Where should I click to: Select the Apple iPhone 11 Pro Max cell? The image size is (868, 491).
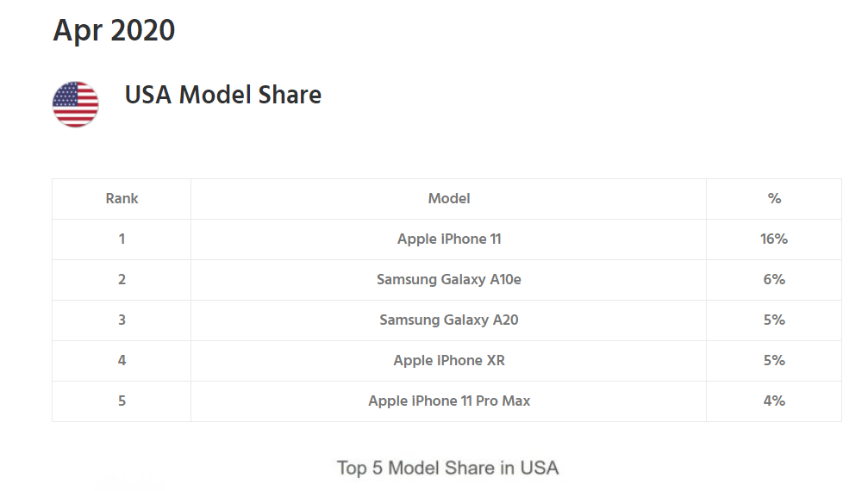(449, 401)
